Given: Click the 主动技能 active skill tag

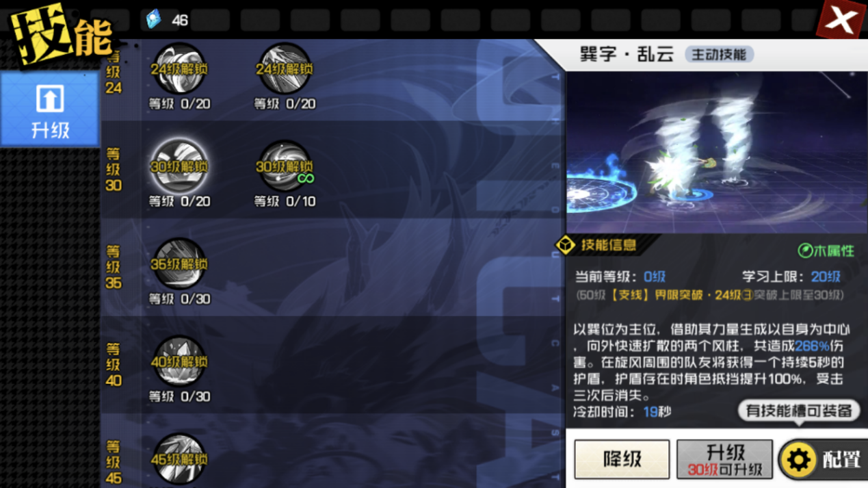Looking at the screenshot, I should point(719,55).
